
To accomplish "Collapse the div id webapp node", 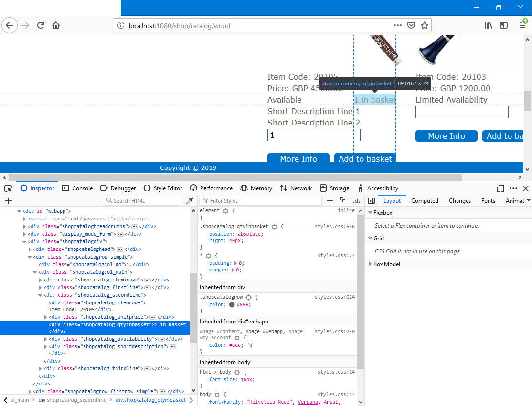I will [x=19, y=211].
